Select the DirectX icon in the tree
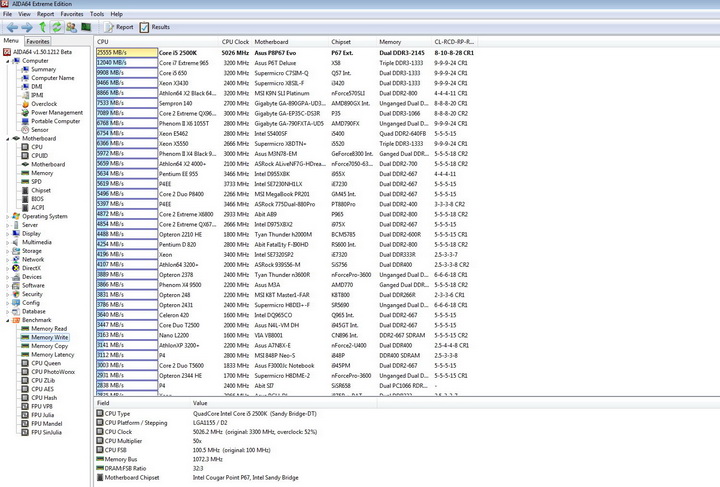Viewport: 720px width, 487px height. coord(16,268)
